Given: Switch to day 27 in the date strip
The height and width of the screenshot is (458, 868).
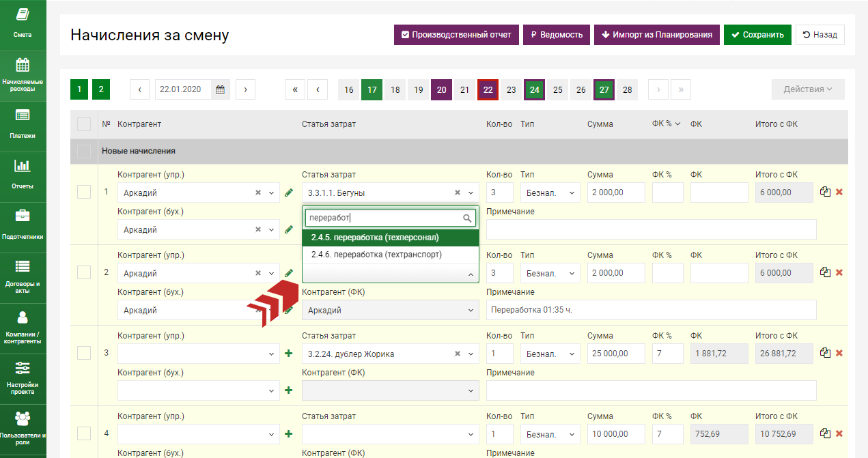Looking at the screenshot, I should 604,90.
